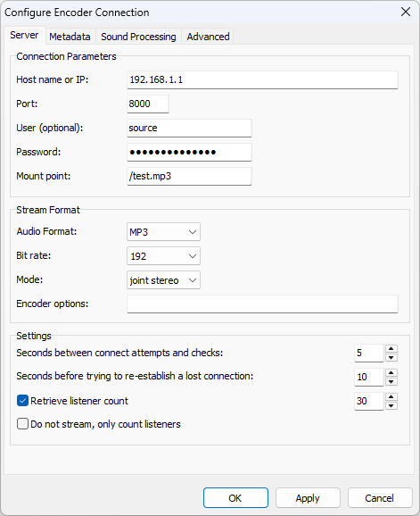
Task: Close the Configure Encoder Connection dialog
Action: [x=406, y=12]
